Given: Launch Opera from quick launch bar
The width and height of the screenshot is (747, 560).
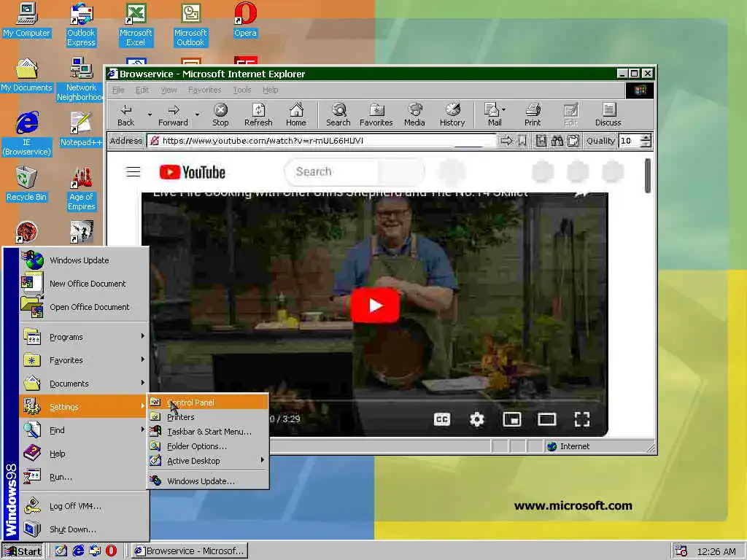Looking at the screenshot, I should tap(111, 551).
